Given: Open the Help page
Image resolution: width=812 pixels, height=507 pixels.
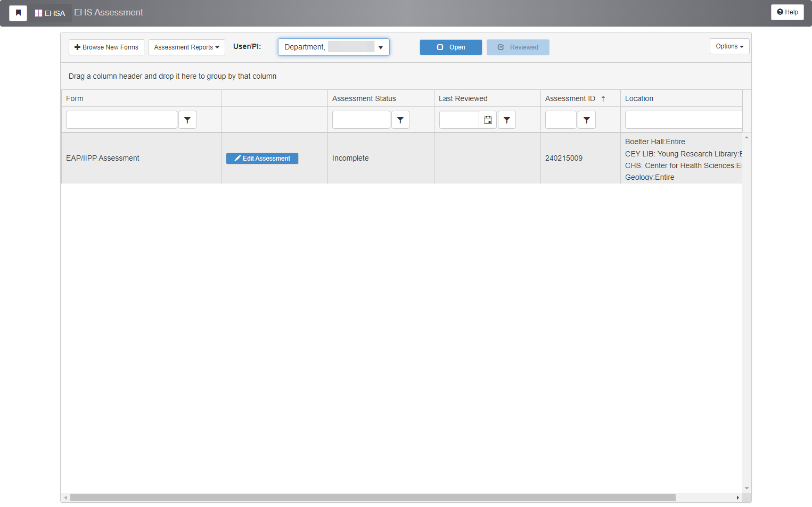Looking at the screenshot, I should [x=788, y=12].
